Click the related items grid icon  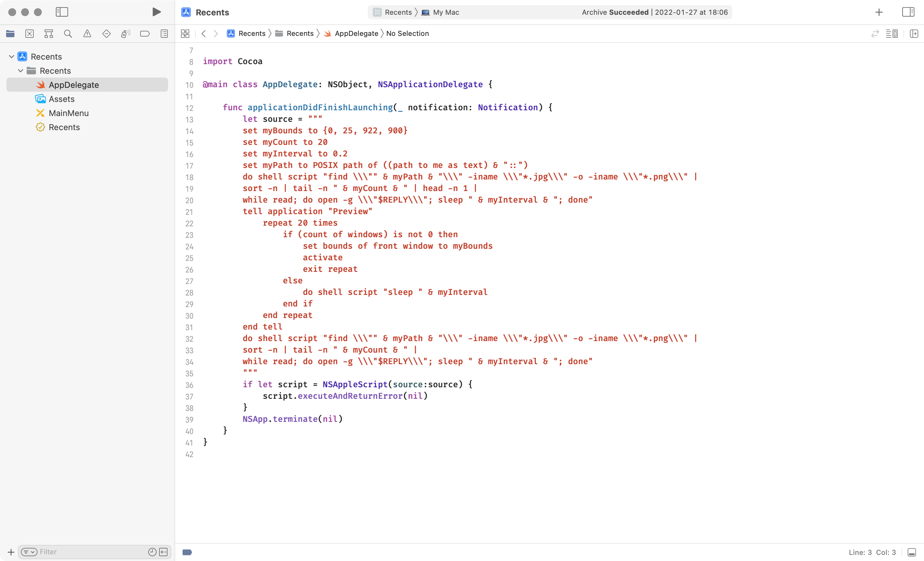(185, 34)
